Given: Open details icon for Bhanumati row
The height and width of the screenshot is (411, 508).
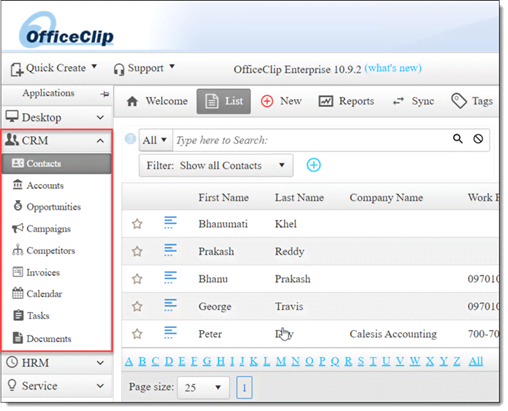Looking at the screenshot, I should [x=170, y=222].
